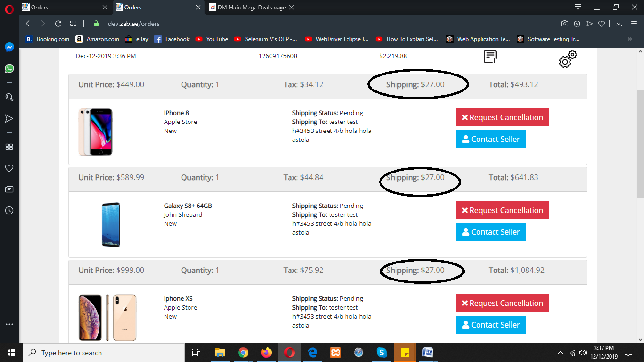Open the tab menu in title bar
644x362 pixels.
pyautogui.click(x=578, y=7)
